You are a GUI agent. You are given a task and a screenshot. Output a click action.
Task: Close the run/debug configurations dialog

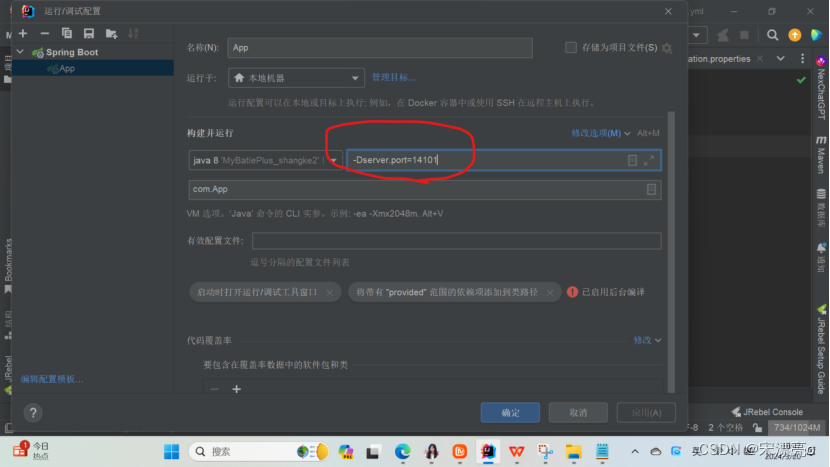[668, 11]
